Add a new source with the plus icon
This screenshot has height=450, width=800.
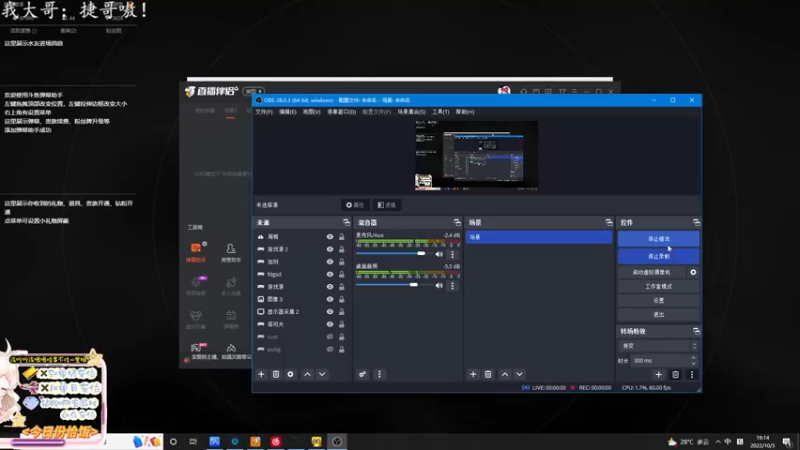(261, 374)
